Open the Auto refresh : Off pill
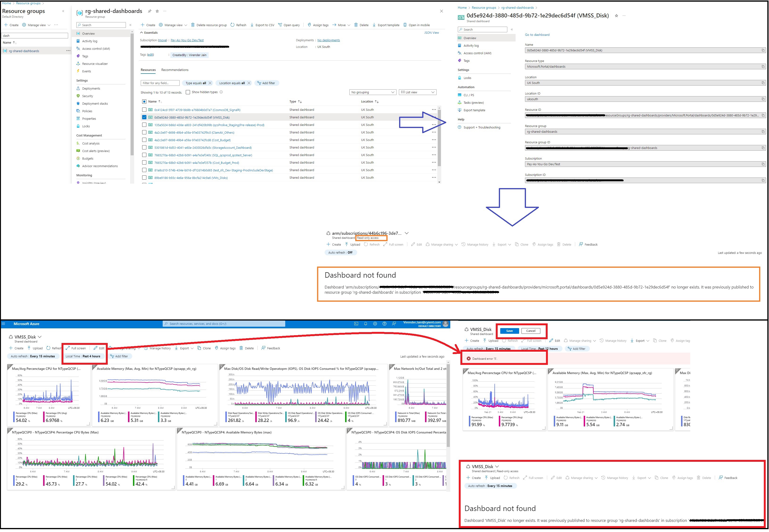The height and width of the screenshot is (532, 769). pyautogui.click(x=340, y=253)
